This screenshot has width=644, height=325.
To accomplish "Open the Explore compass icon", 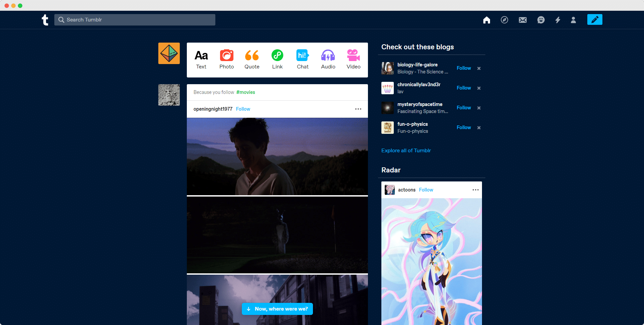I will tap(504, 20).
